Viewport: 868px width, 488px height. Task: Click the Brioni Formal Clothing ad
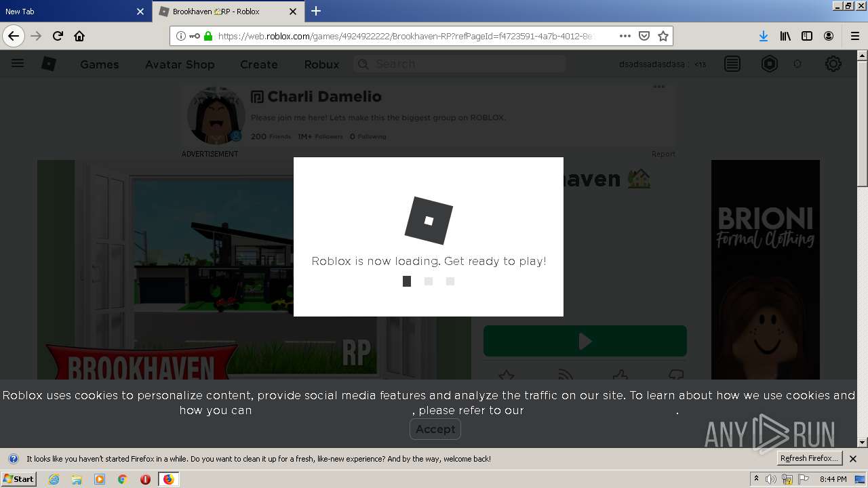[x=766, y=270]
